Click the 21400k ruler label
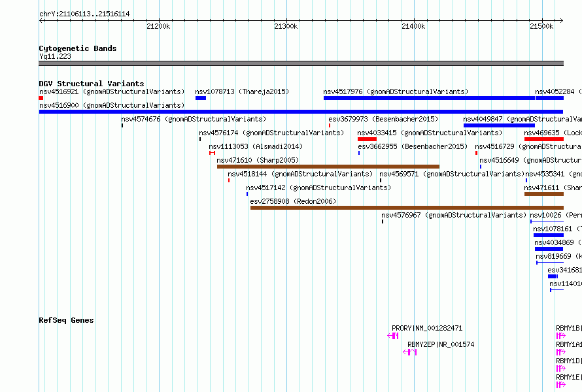This screenshot has height=392, width=582. pos(413,26)
